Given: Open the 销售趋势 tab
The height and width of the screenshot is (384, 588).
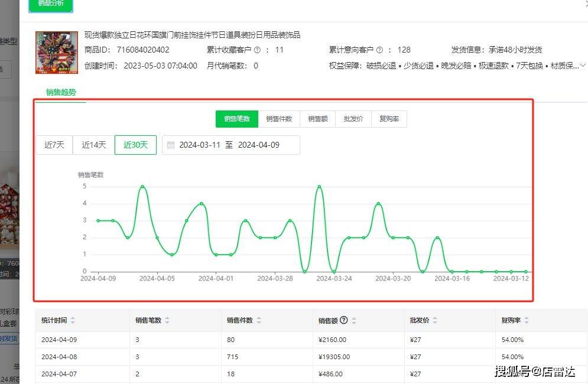Looking at the screenshot, I should coord(61,92).
